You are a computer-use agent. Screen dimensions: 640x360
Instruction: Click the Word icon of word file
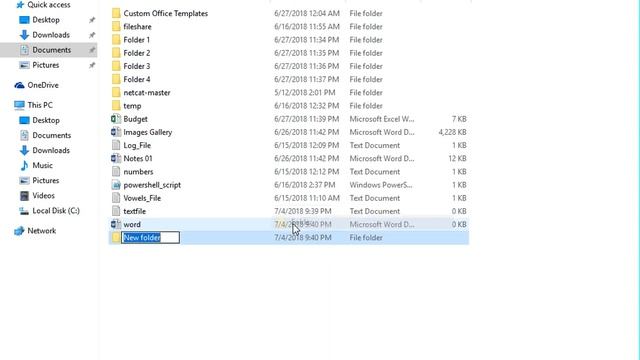116,224
